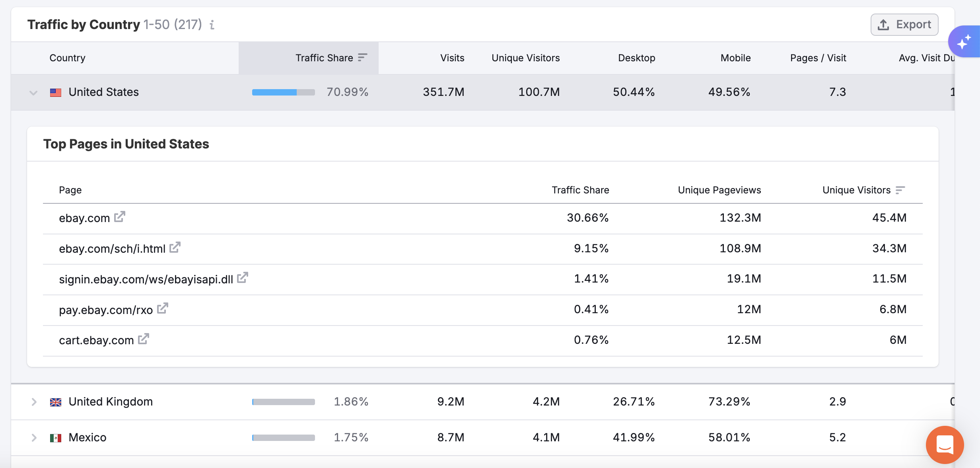Image resolution: width=980 pixels, height=468 pixels.
Task: Click the external link icon beside pay.ebay.com/rxo
Action: click(162, 308)
